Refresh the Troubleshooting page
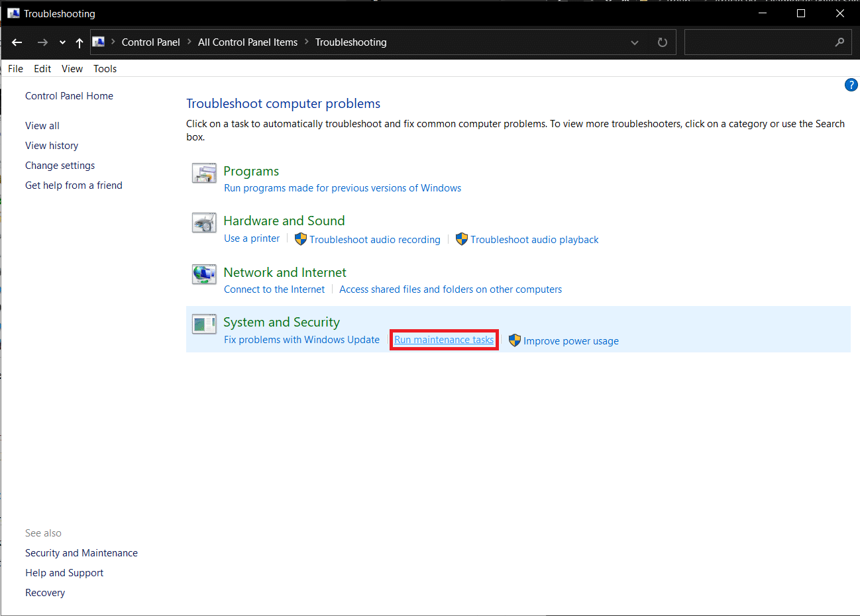 tap(662, 42)
